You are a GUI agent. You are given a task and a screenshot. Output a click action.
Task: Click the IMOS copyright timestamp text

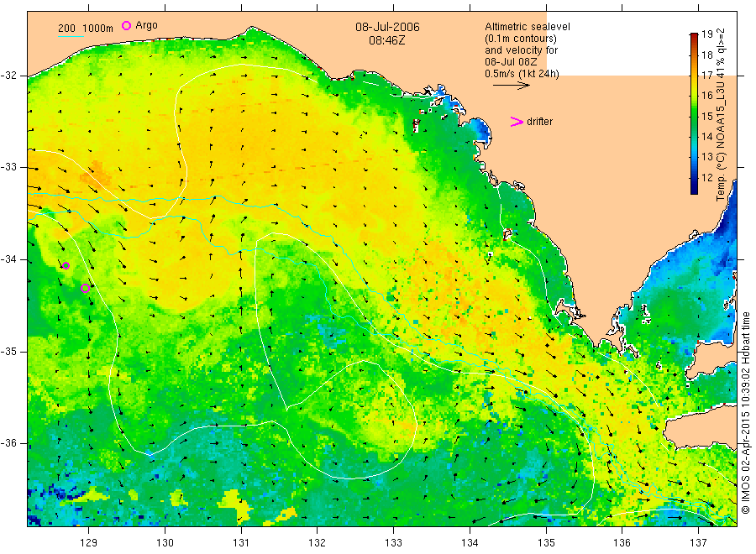(745, 413)
